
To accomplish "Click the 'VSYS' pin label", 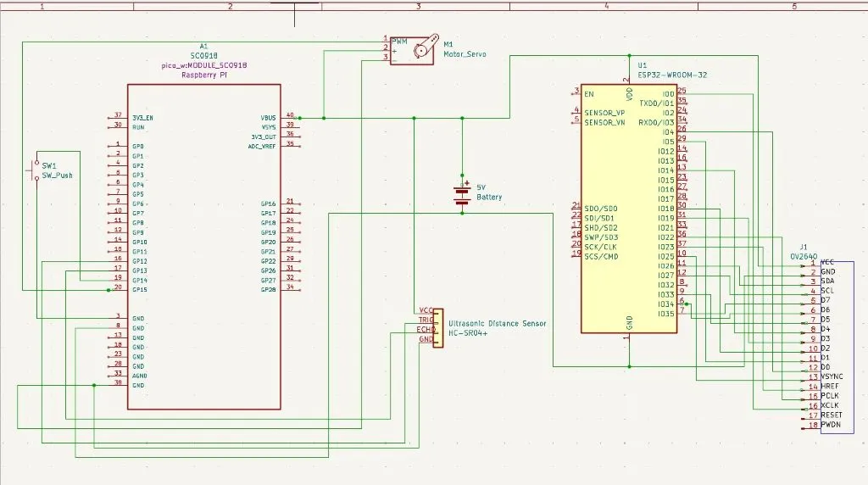I will point(269,127).
